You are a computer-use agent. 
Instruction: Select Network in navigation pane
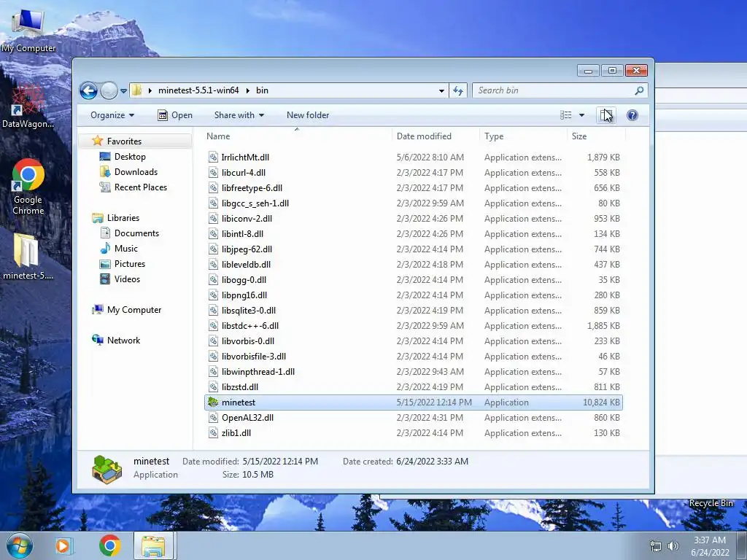click(123, 340)
